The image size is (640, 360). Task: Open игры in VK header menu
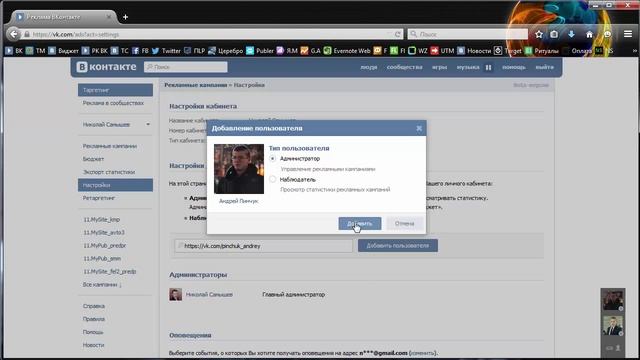pos(440,67)
